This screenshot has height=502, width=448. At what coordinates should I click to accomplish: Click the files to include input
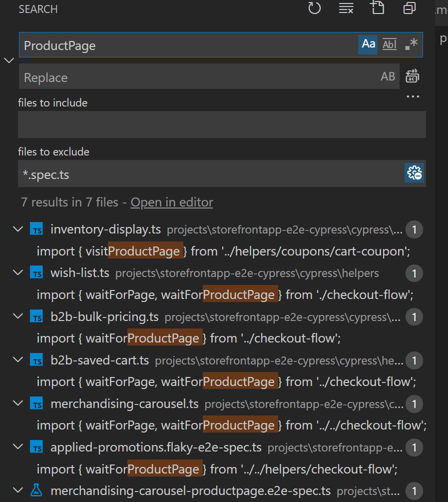coord(222,124)
